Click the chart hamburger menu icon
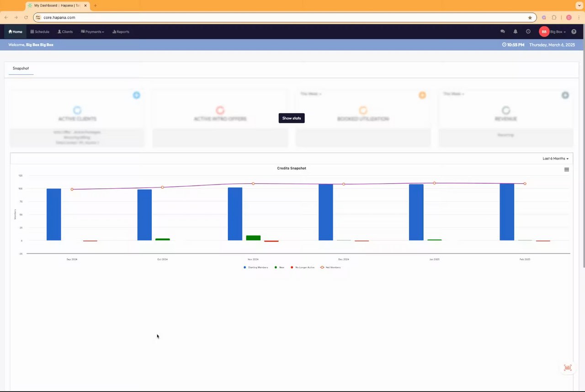This screenshot has height=392, width=585. (x=567, y=170)
